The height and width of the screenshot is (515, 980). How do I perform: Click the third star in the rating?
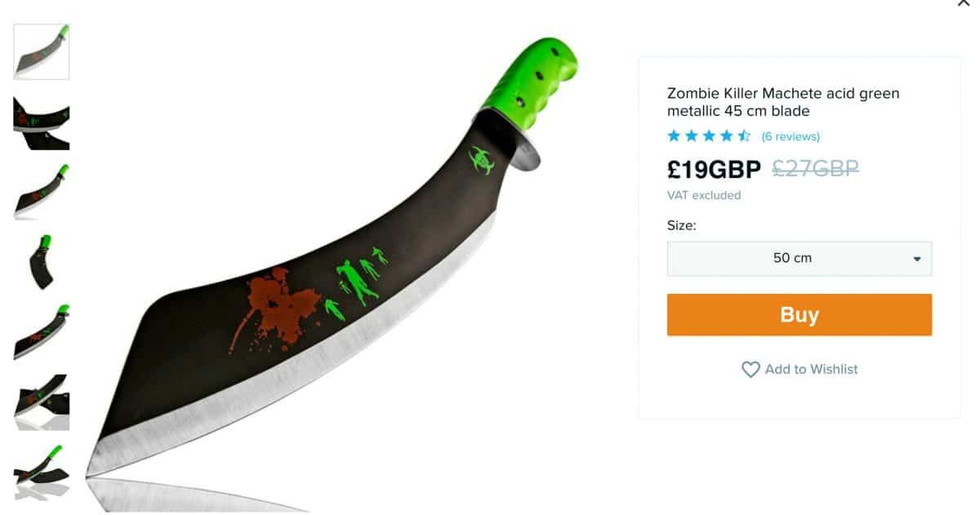pos(709,135)
